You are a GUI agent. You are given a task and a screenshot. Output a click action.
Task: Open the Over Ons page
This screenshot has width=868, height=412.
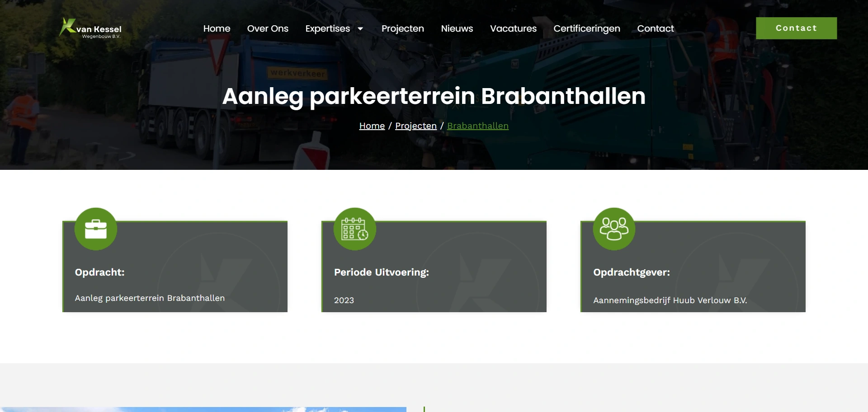pos(268,28)
